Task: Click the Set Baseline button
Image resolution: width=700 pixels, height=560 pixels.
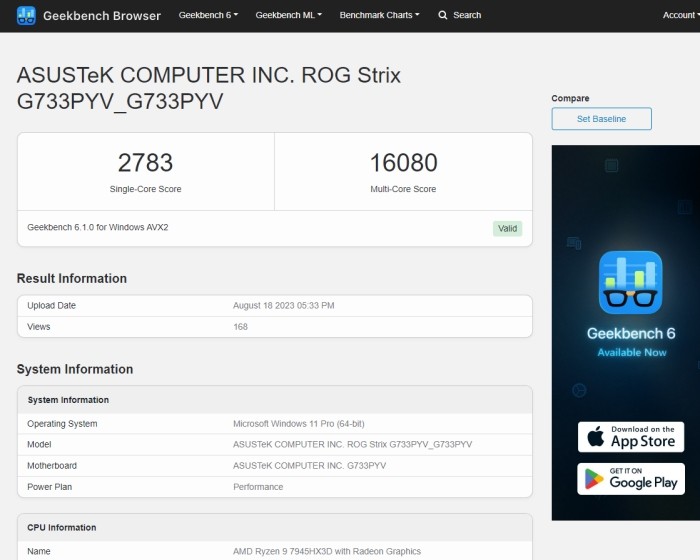Action: tap(601, 119)
